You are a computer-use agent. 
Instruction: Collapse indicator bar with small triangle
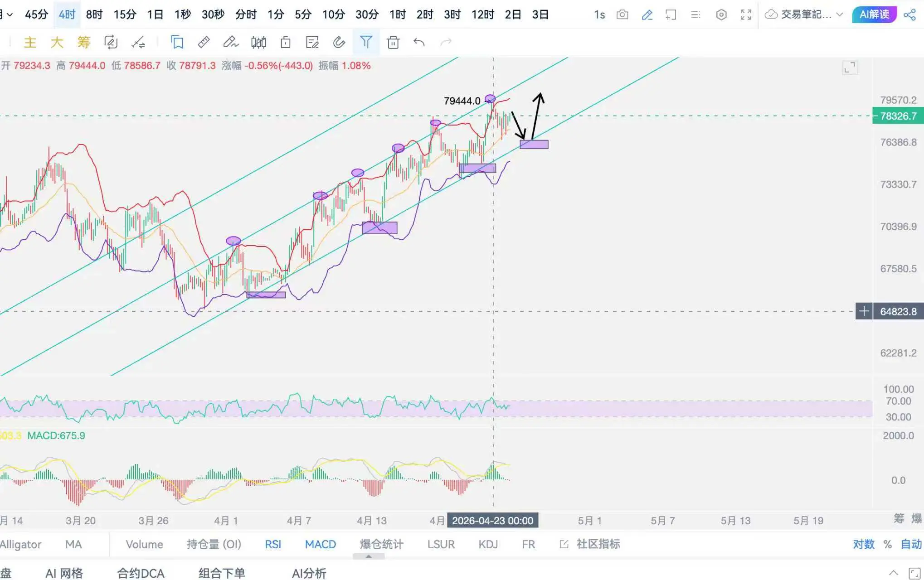(369, 556)
